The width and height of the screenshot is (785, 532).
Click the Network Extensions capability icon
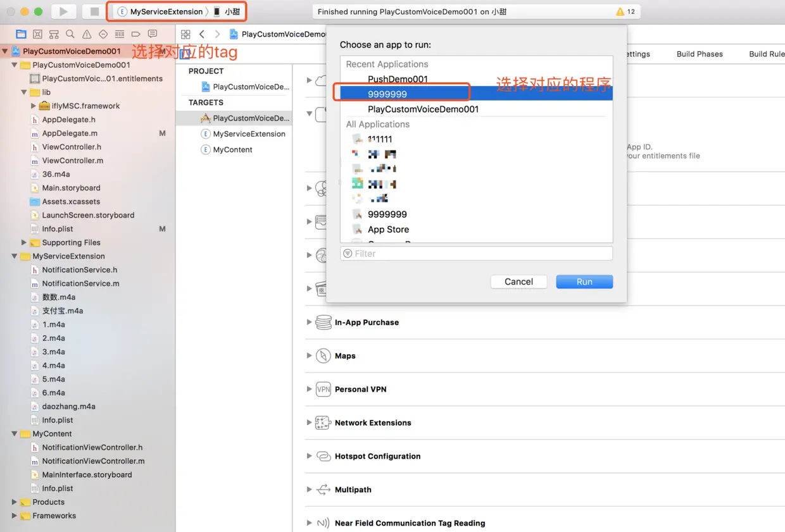(323, 423)
